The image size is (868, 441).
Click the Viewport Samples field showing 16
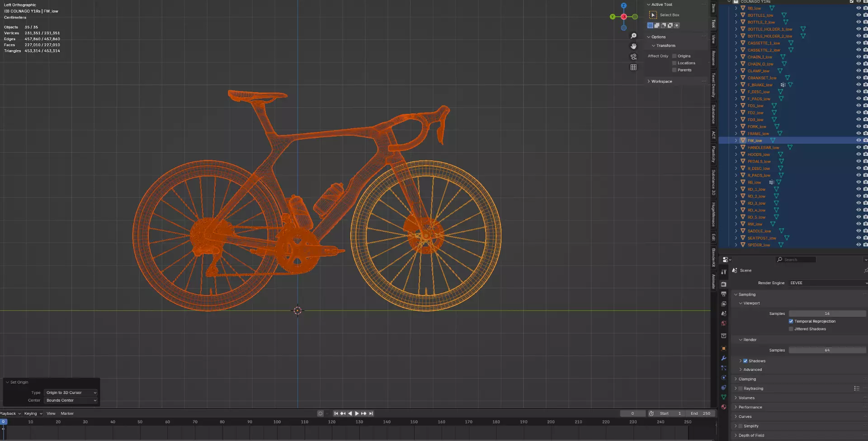point(827,314)
